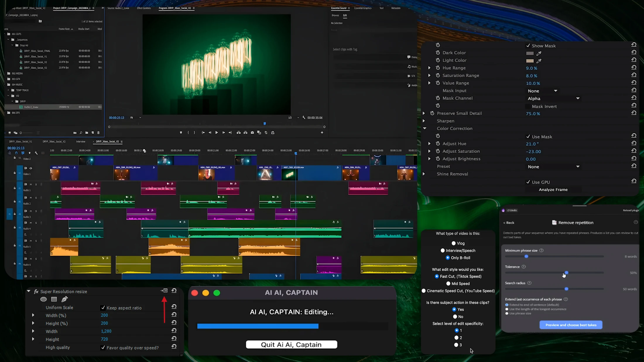Click Preview and choose best takes
Screen dimensions: 644x362
(571, 325)
